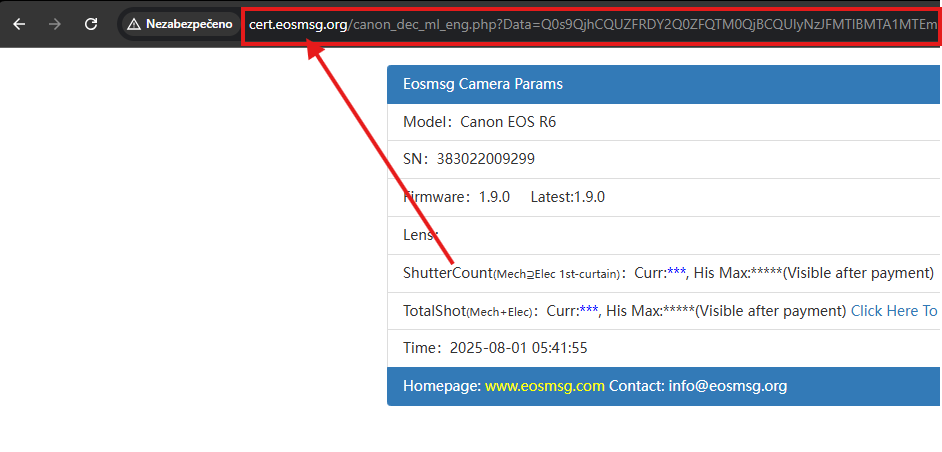Click the info@eosmsg.org contact address
This screenshot has width=942, height=452.
coord(727,386)
